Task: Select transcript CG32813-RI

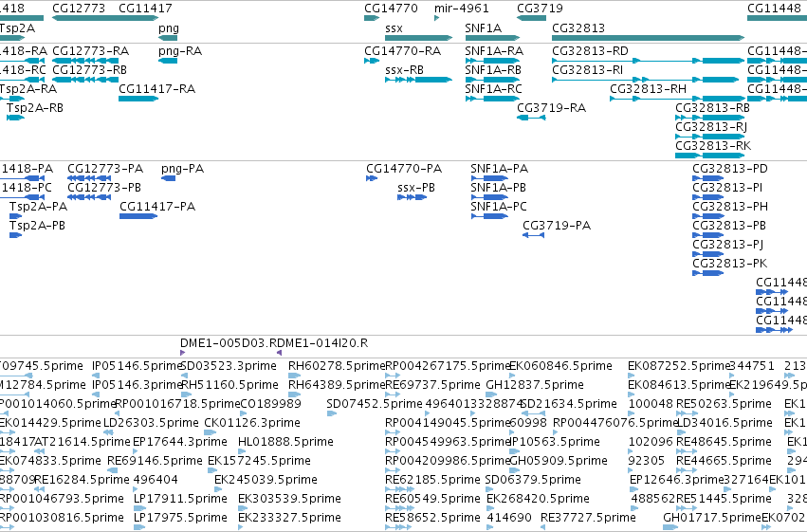Action: point(587,70)
